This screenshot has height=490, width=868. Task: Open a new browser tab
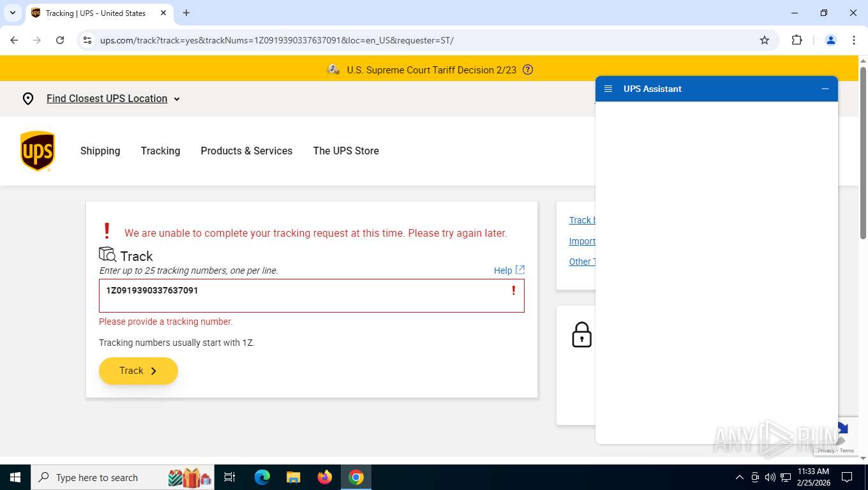pyautogui.click(x=186, y=13)
